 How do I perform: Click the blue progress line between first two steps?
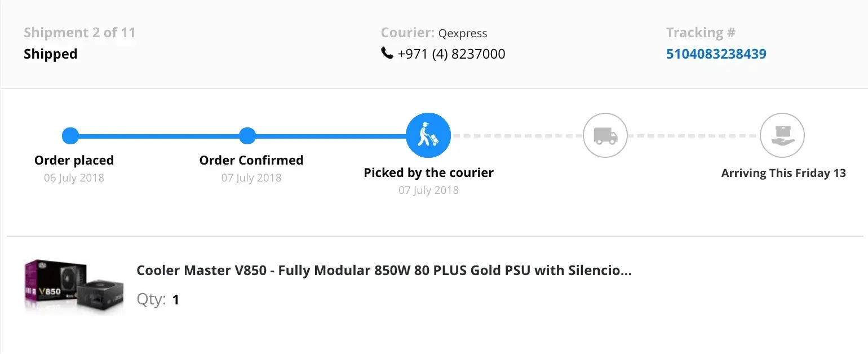click(x=159, y=136)
